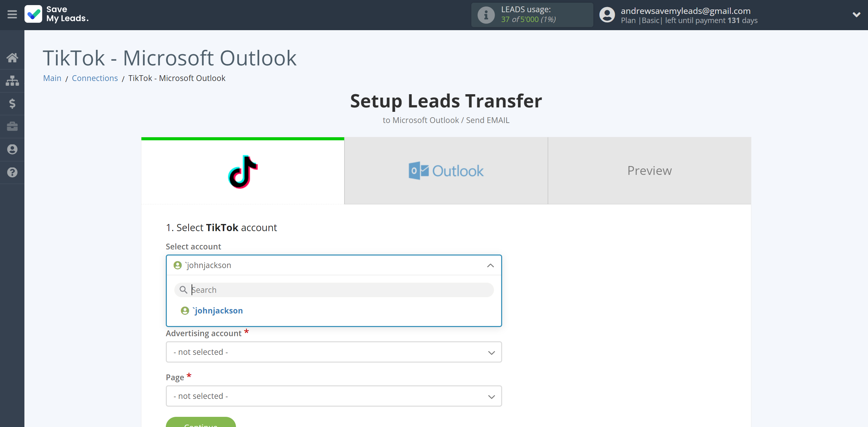Search within TikTok account selector
This screenshot has width=868, height=427.
click(334, 289)
